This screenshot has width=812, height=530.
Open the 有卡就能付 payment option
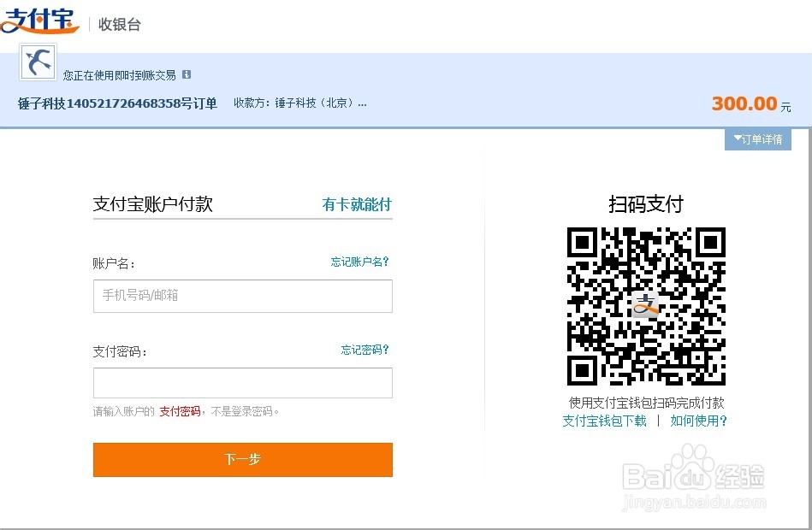coord(359,204)
